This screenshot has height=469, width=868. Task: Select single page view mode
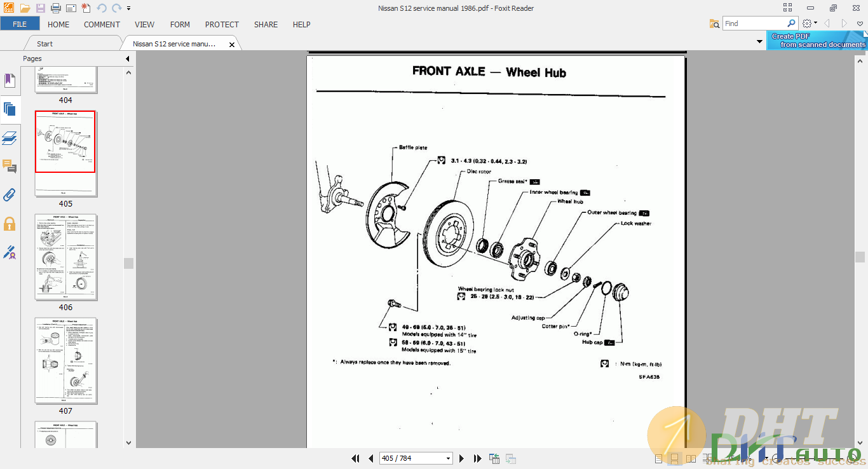pos(658,458)
